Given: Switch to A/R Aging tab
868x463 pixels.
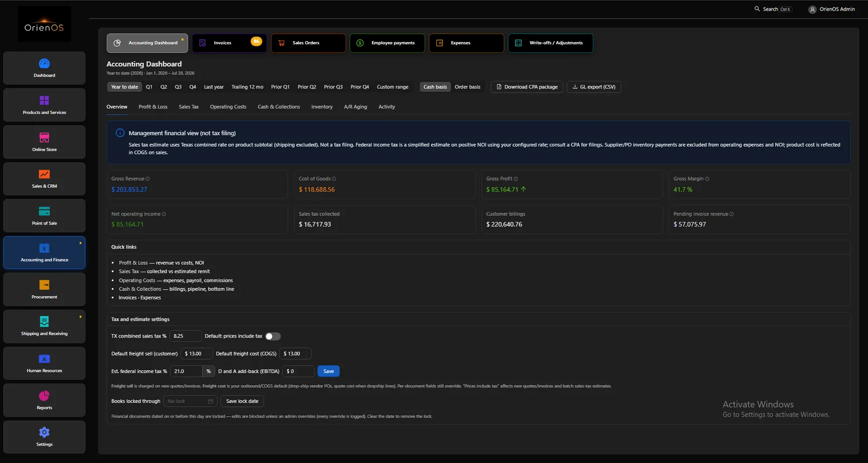Looking at the screenshot, I should [x=356, y=107].
